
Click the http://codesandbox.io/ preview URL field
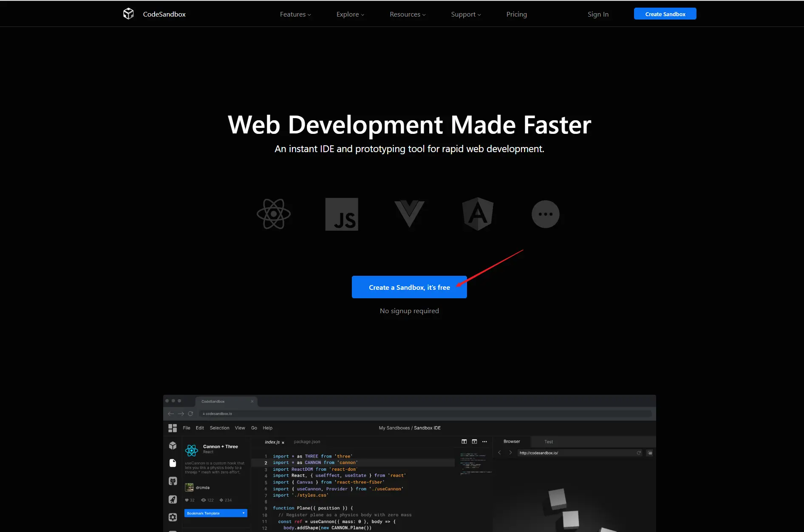(580, 453)
